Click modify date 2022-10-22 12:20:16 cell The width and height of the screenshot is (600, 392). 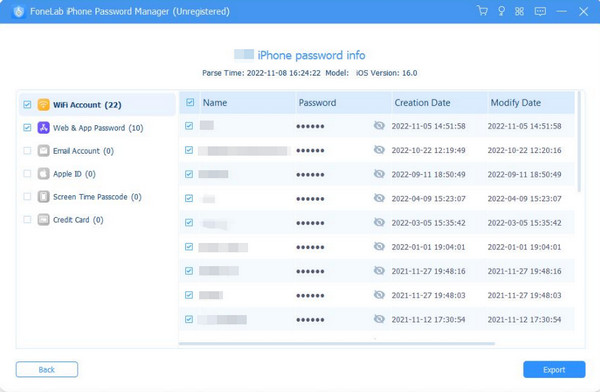pos(524,150)
